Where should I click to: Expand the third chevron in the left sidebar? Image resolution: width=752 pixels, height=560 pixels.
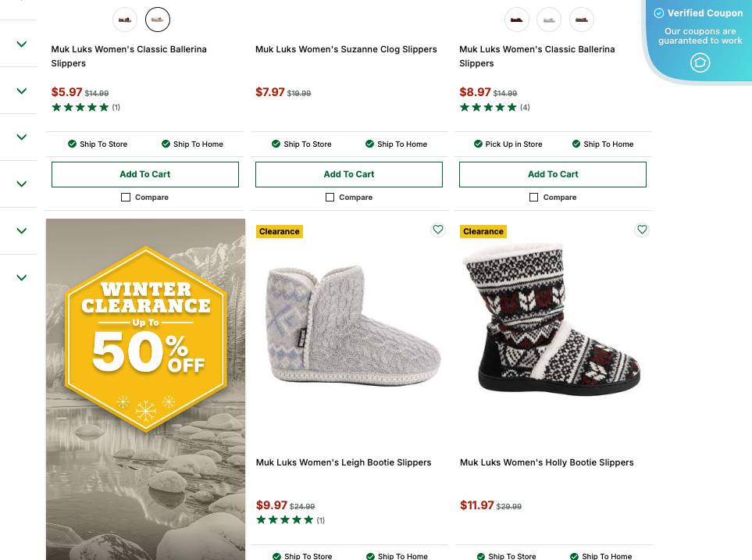[x=21, y=137]
